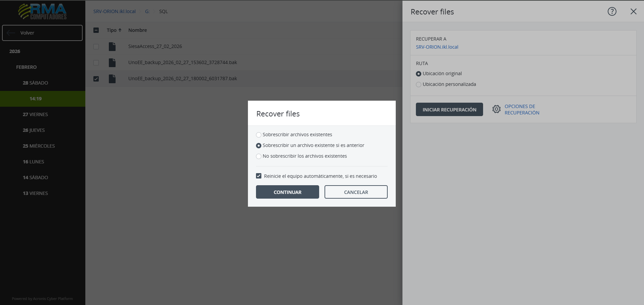Uncheck automatic restart checkbox
644x305 pixels.
[x=259, y=176]
